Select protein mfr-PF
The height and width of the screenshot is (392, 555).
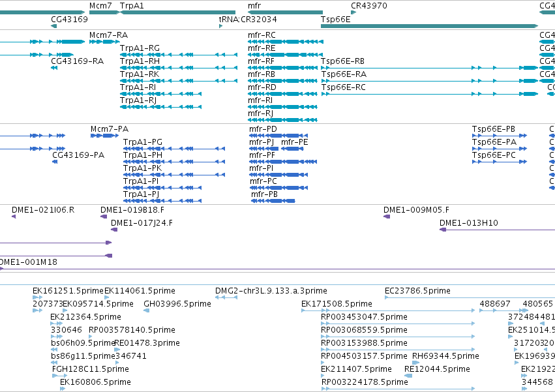click(283, 162)
